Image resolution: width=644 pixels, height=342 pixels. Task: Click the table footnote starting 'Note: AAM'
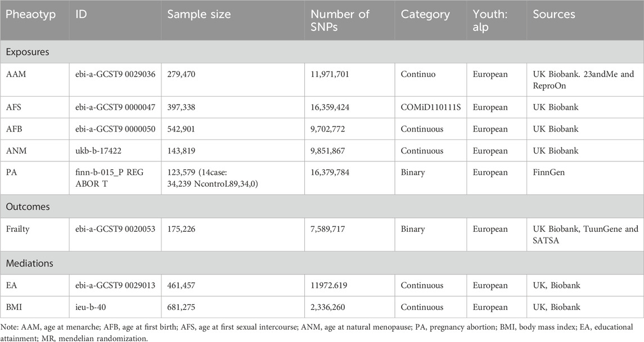(317, 333)
